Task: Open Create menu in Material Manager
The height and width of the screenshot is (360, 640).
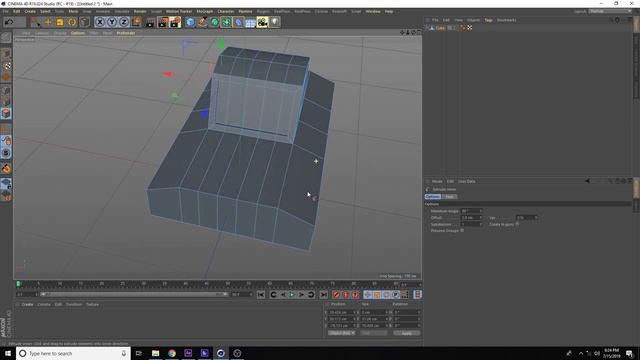Action: click(27, 304)
